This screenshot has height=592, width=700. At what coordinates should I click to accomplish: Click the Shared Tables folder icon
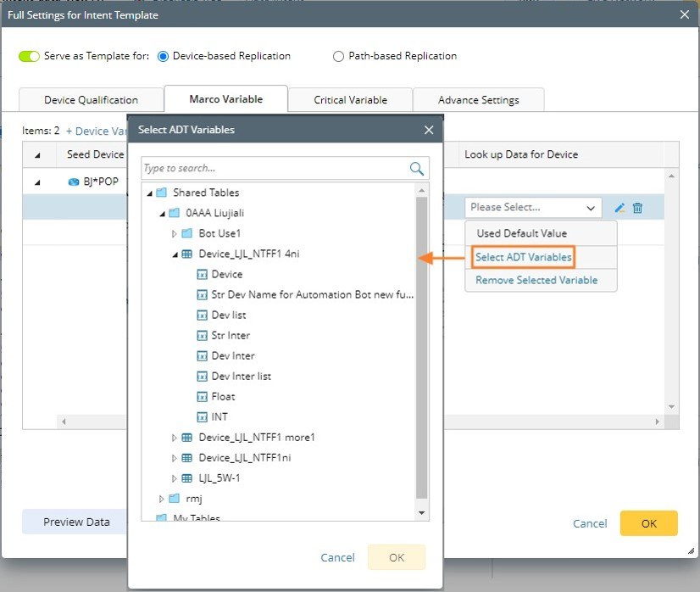tap(162, 193)
